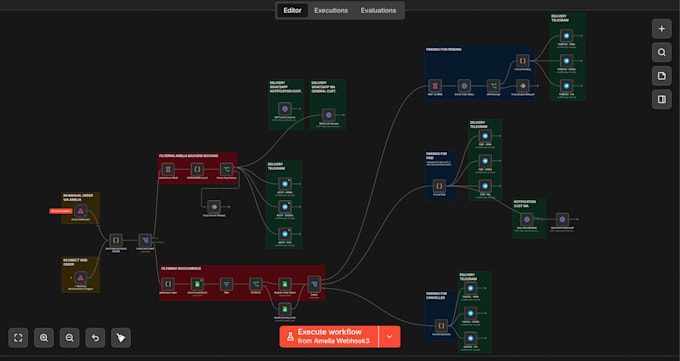Execute workflow from Amelia Webhook3
Screen dimensions: 680x361
[329, 337]
